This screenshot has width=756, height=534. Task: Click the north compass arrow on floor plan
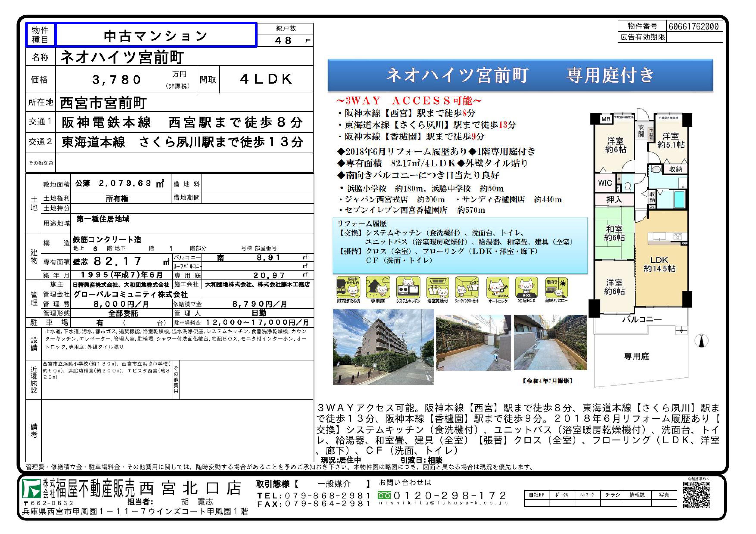701,341
